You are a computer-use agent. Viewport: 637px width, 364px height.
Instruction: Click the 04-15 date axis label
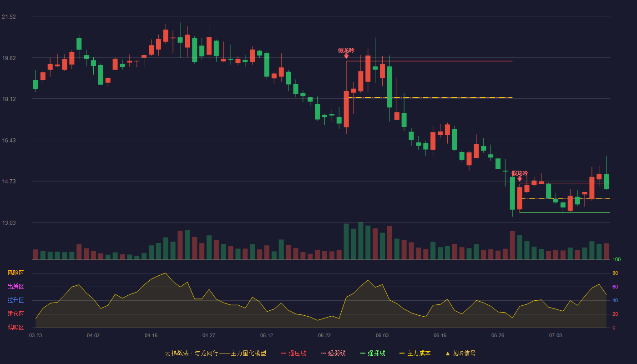pyautogui.click(x=151, y=335)
